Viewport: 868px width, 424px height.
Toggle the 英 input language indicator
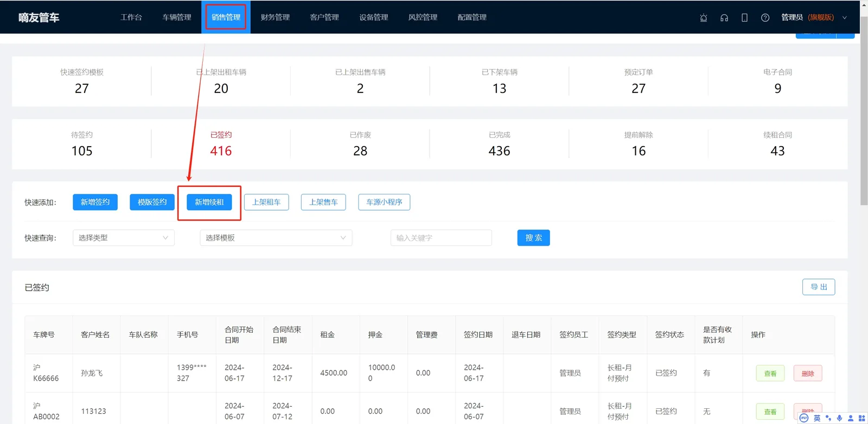[x=817, y=418]
